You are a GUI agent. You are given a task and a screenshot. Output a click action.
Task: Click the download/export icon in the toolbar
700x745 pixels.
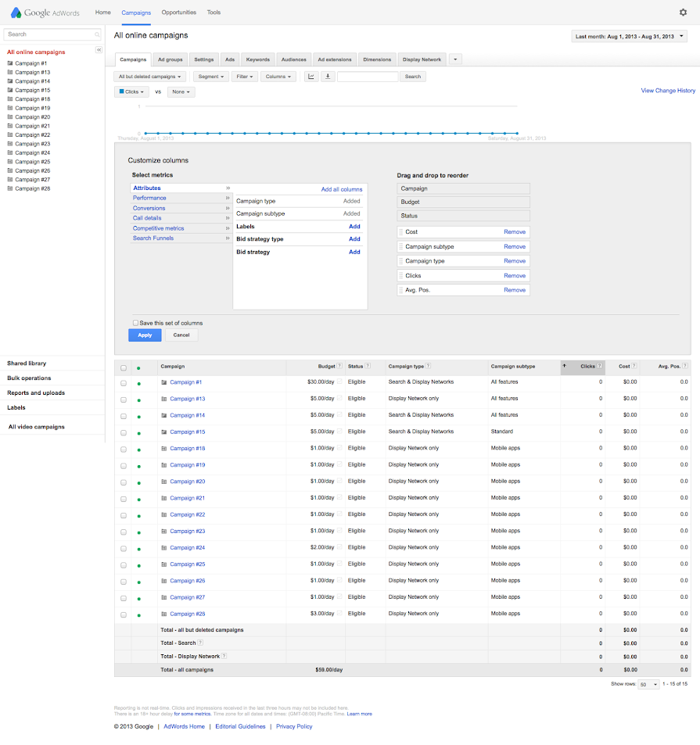pyautogui.click(x=327, y=76)
